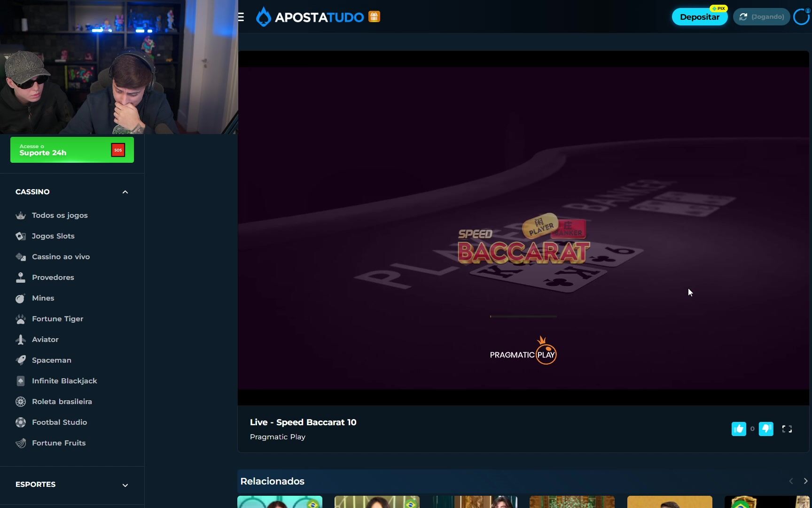The image size is (812, 508).
Task: Open Fortune Fruits
Action: tap(59, 443)
